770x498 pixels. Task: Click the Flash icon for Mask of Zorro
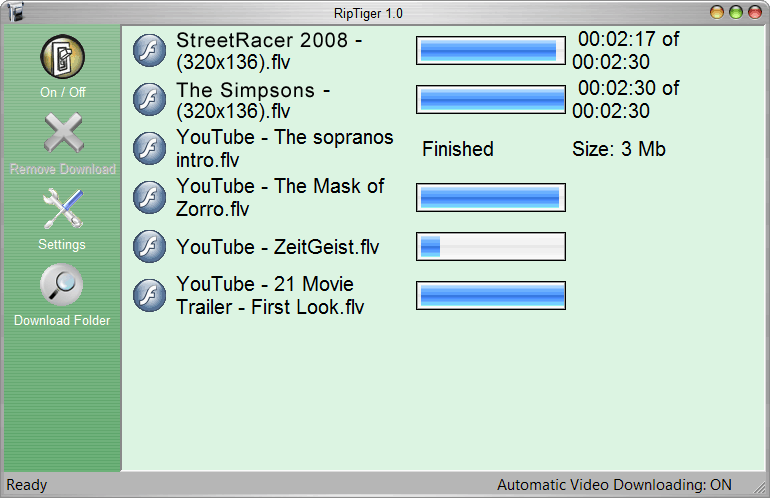[x=149, y=197]
